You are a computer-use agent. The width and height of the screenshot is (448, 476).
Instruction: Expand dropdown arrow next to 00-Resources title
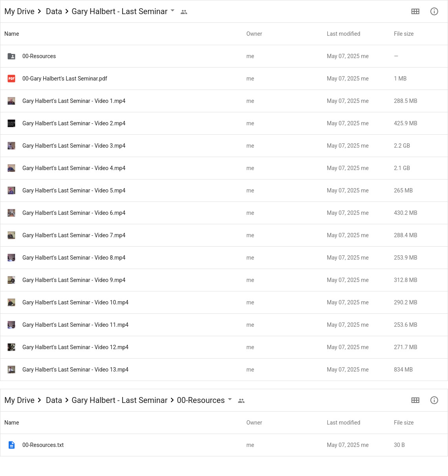point(230,399)
